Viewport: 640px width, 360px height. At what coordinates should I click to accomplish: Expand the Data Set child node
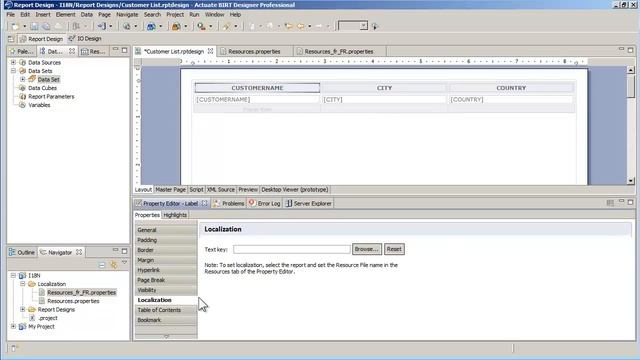click(x=23, y=80)
